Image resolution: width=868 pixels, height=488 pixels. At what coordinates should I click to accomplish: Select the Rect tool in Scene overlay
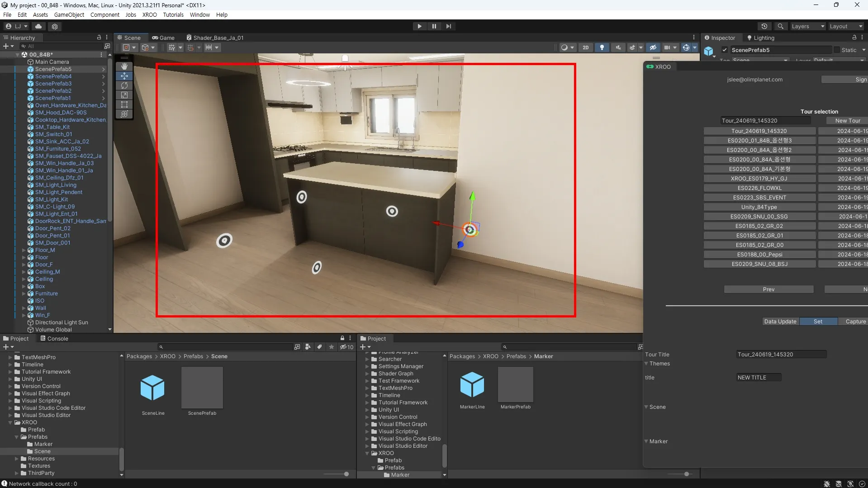click(x=124, y=104)
